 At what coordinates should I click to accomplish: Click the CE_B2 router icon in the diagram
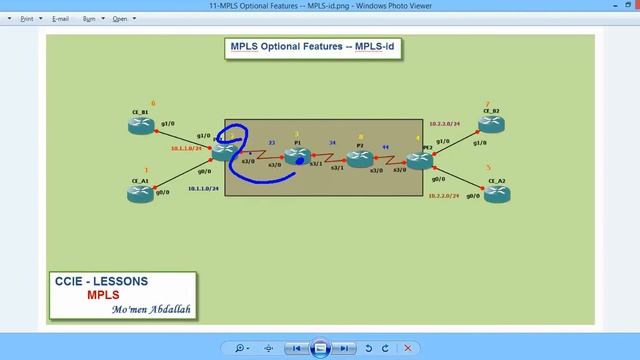(491, 124)
